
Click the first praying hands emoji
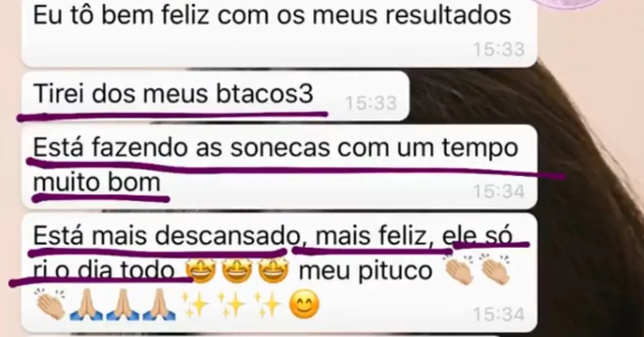[85, 305]
